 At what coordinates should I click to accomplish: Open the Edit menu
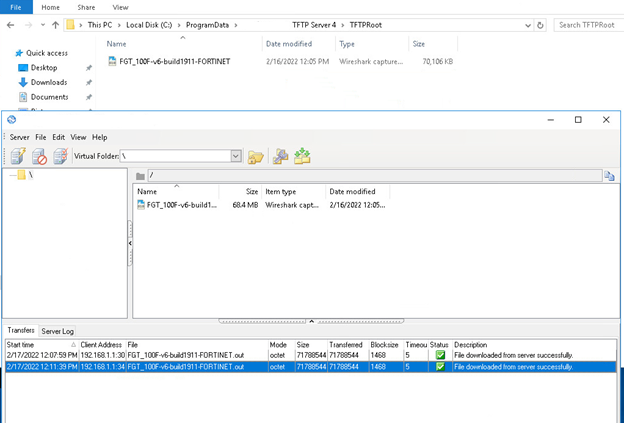pyautogui.click(x=58, y=137)
